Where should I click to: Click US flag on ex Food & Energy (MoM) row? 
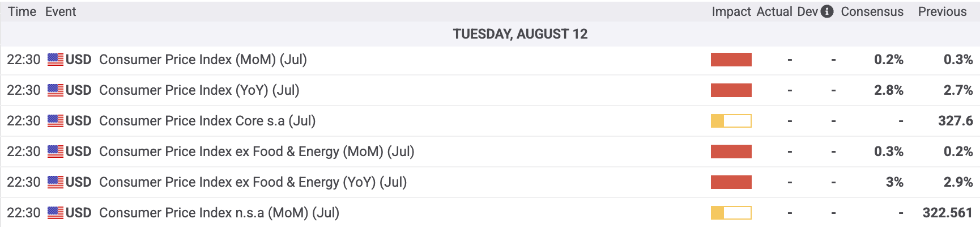coord(56,152)
